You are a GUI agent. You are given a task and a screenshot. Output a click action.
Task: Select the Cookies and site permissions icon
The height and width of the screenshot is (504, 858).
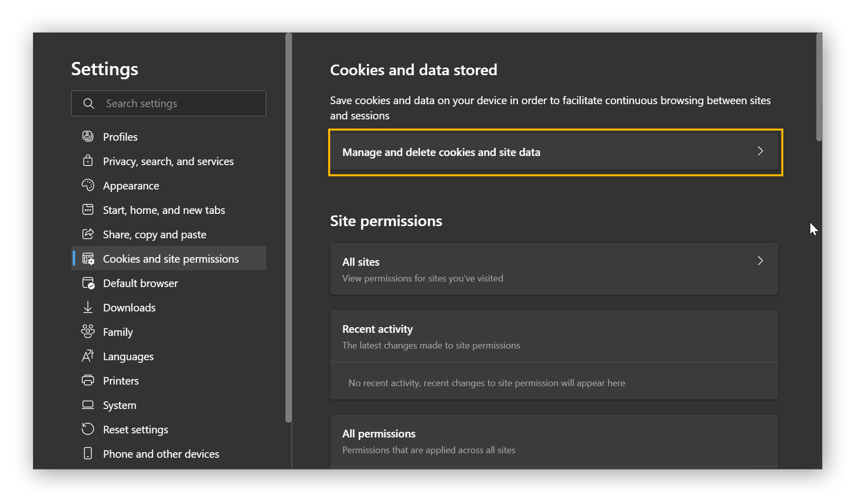tap(88, 259)
